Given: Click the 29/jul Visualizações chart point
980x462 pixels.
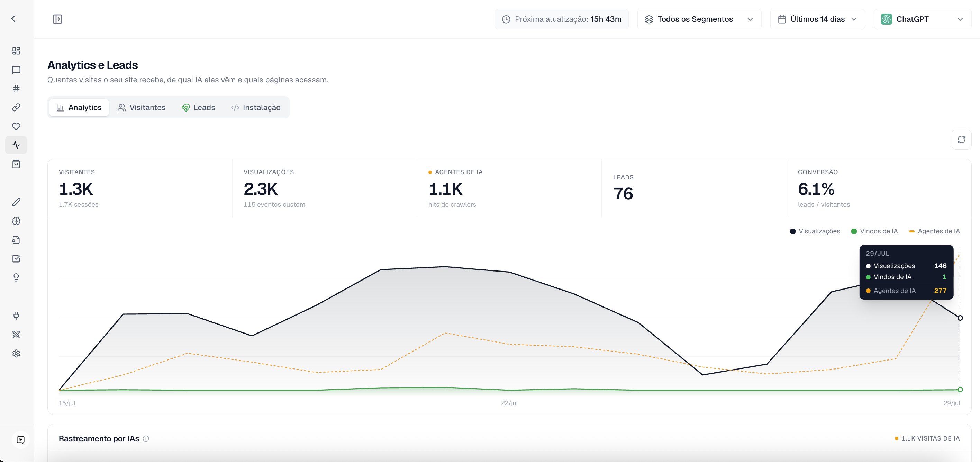Looking at the screenshot, I should [x=960, y=318].
